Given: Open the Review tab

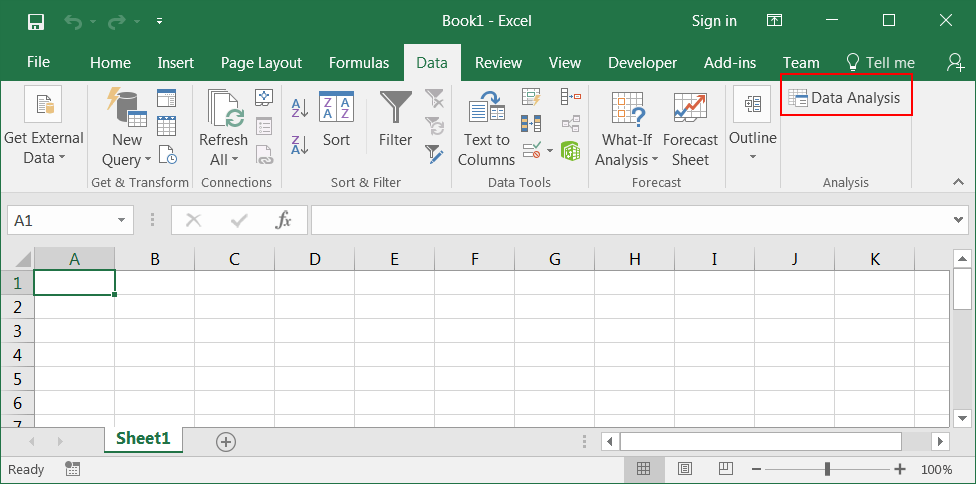Looking at the screenshot, I should (498, 63).
